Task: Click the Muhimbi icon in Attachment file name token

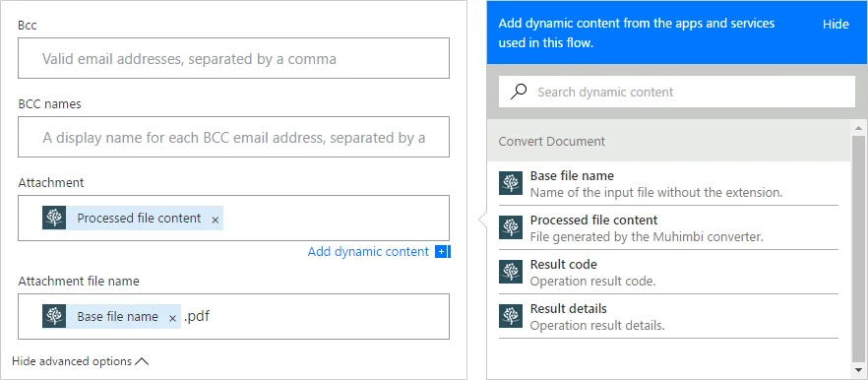Action: pyautogui.click(x=54, y=316)
